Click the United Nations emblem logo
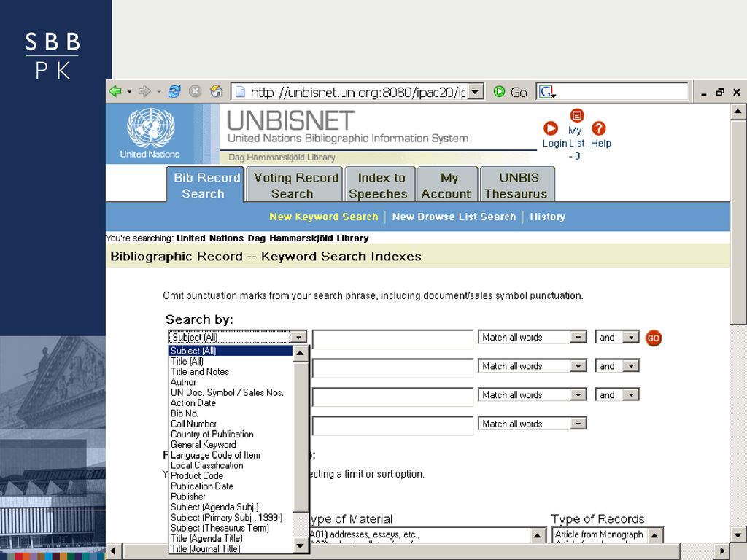Viewport: 747px width, 560px height. 150,128
